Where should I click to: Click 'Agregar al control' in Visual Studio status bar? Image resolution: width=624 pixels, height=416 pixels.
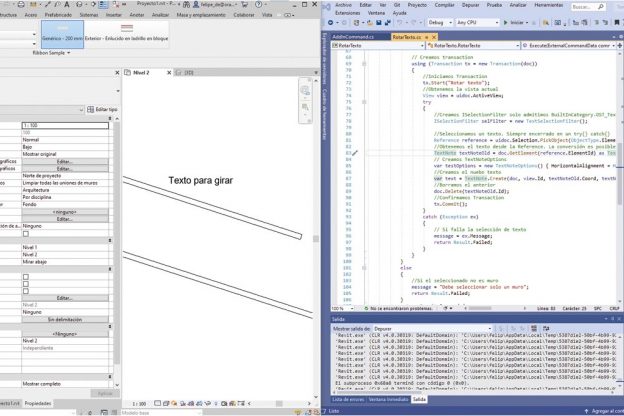[x=604, y=411]
